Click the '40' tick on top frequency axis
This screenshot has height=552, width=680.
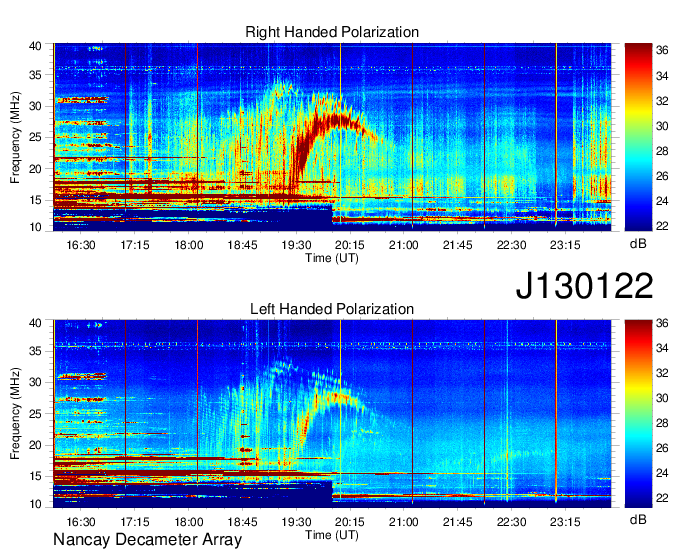(x=36, y=46)
